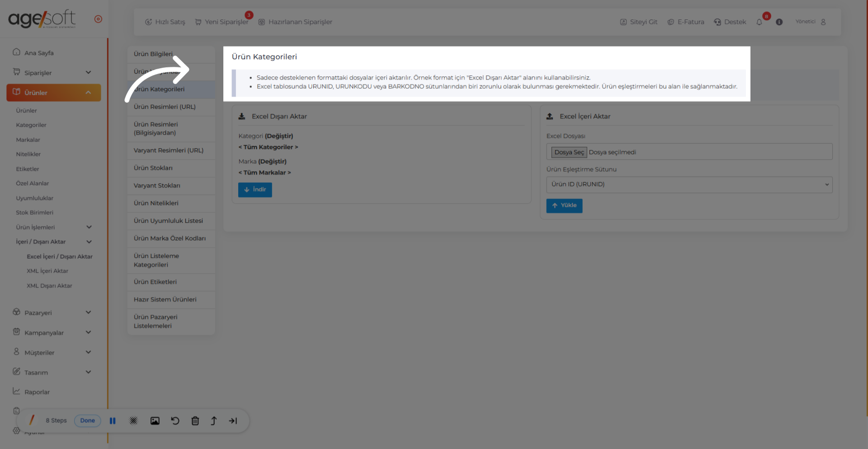
Task: Click the undo arrow in recorder toolbar
Action: (175, 421)
